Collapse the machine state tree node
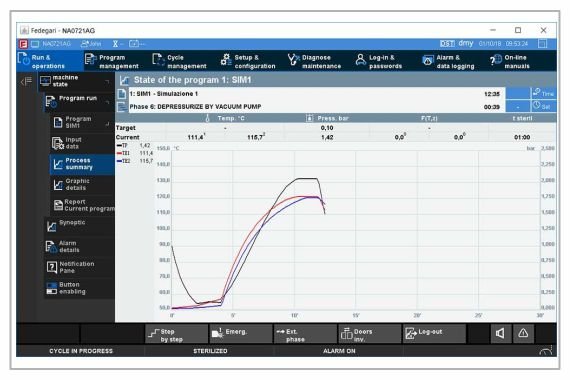Viewport: 570px width, 380px height. [107, 81]
